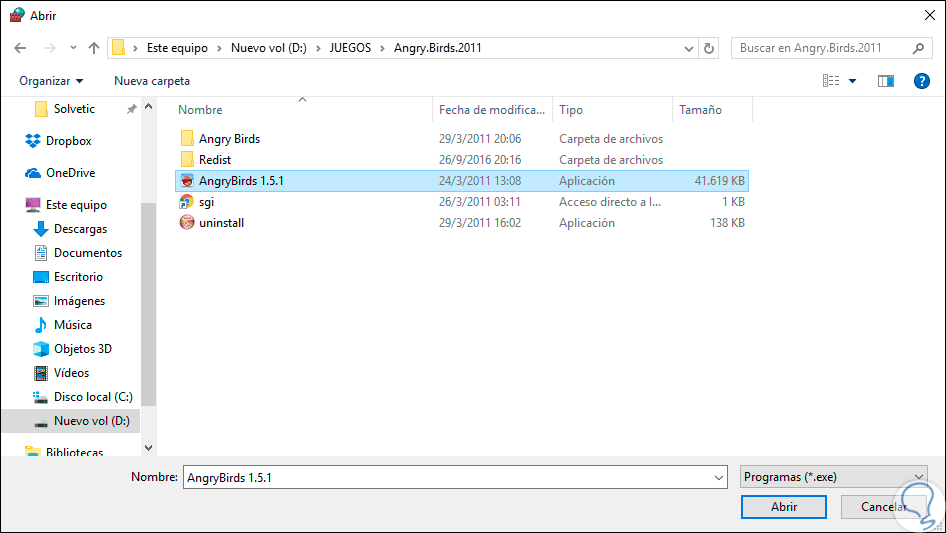Sort by Fecha de modificación column
946x533 pixels.
pyautogui.click(x=492, y=110)
